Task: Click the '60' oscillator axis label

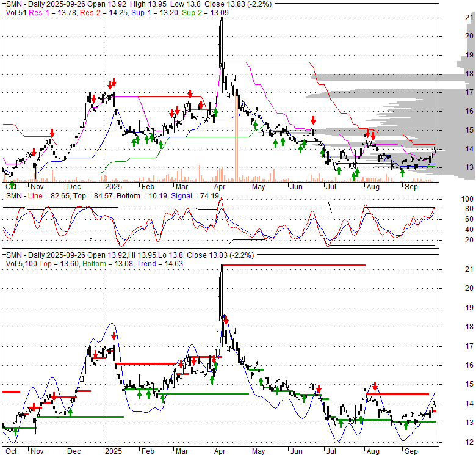Action: click(x=469, y=219)
